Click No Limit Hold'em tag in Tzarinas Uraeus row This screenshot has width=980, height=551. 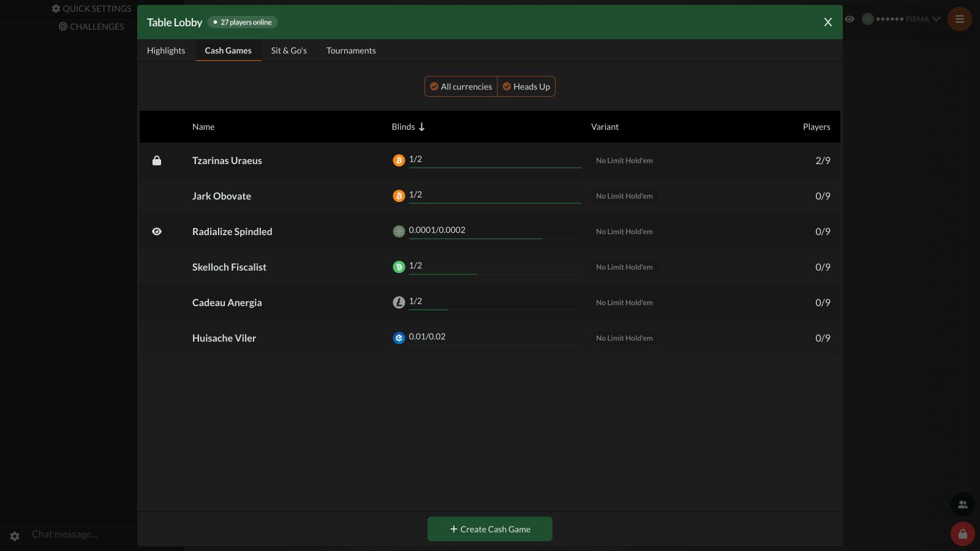(624, 160)
